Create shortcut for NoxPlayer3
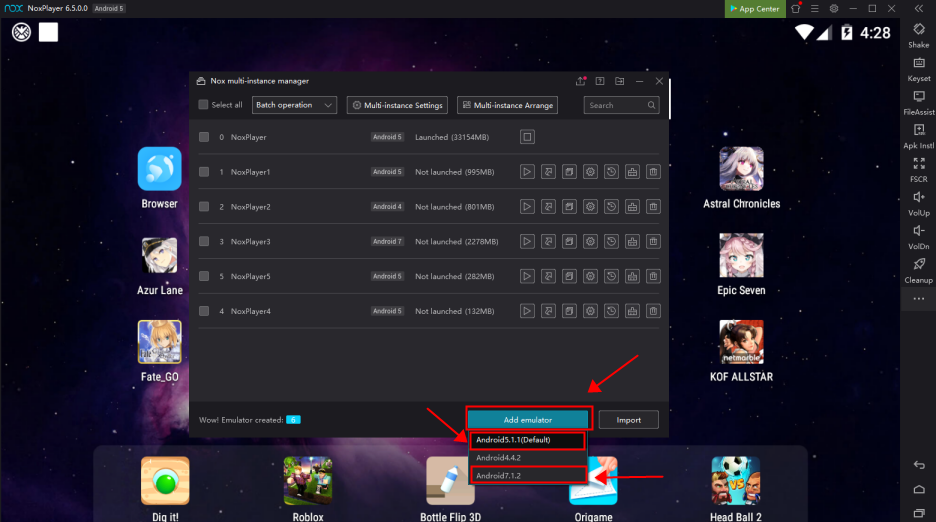 548,241
